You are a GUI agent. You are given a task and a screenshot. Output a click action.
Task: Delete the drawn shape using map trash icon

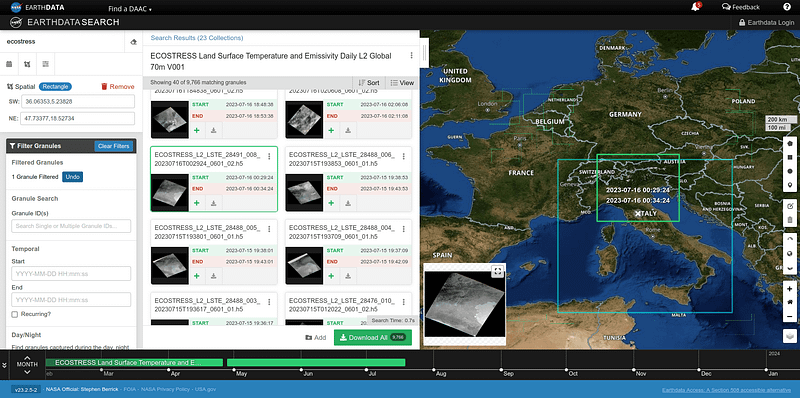point(790,220)
